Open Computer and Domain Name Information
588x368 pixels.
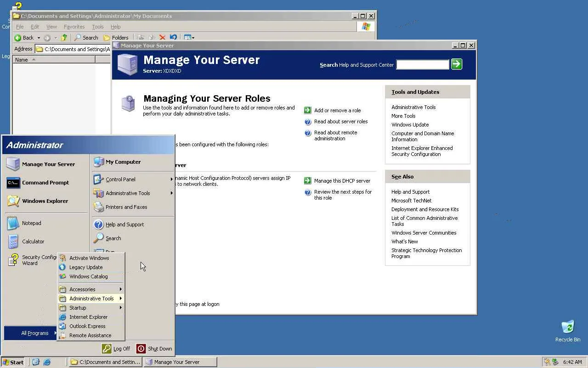point(423,136)
